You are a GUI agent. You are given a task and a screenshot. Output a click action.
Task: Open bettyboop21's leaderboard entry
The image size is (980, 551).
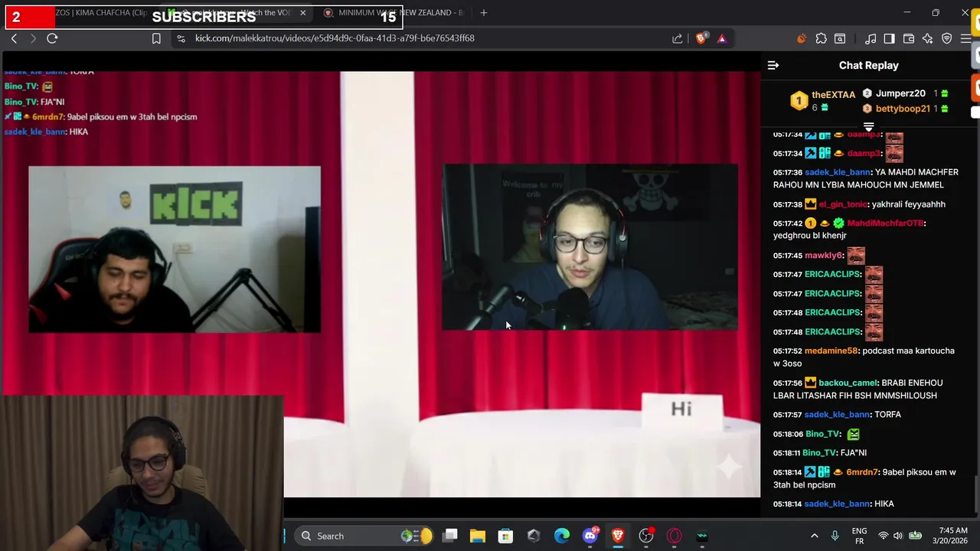[906, 109]
